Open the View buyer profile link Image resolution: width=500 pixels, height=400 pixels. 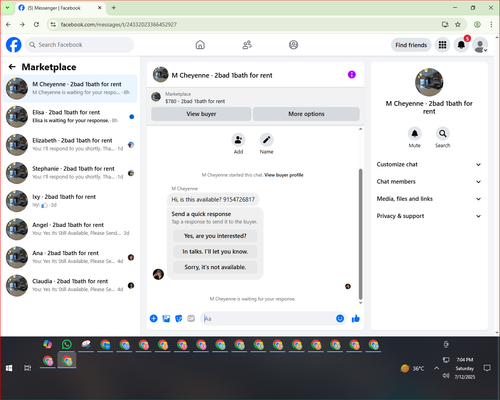pyautogui.click(x=284, y=175)
